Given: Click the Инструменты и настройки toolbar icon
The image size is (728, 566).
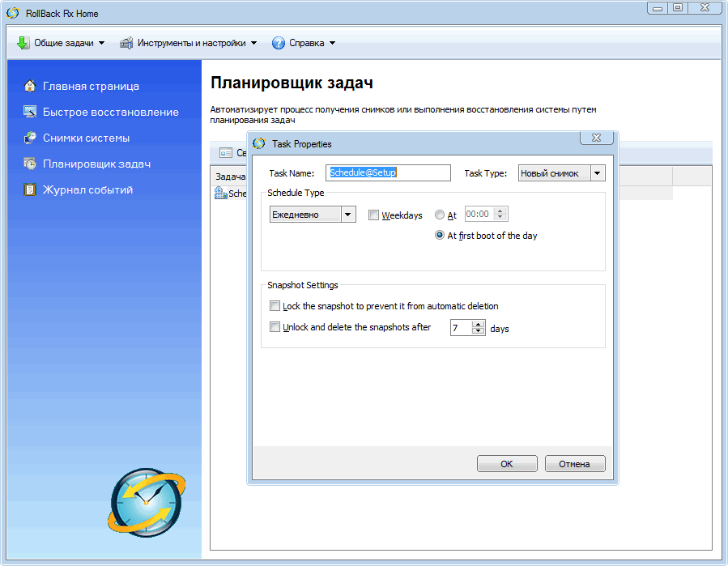Looking at the screenshot, I should tap(126, 43).
